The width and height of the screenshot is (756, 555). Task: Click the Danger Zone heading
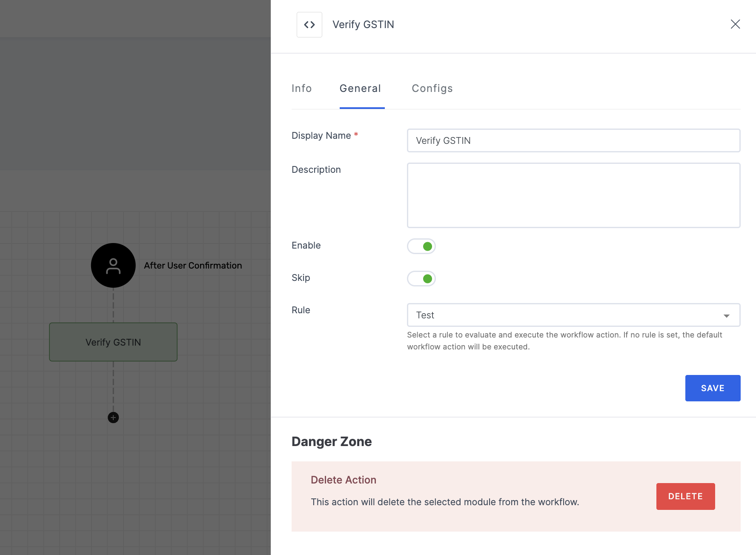pos(332,441)
